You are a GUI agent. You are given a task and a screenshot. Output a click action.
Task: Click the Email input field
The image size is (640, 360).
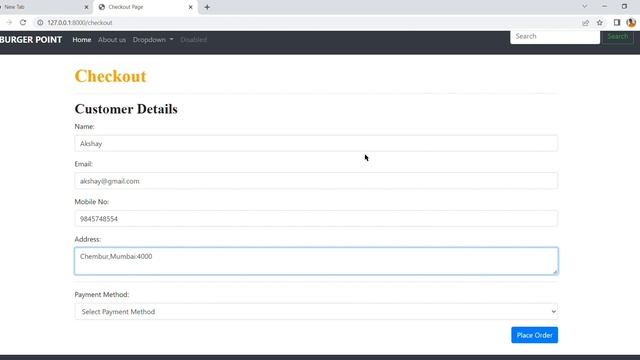point(316,181)
